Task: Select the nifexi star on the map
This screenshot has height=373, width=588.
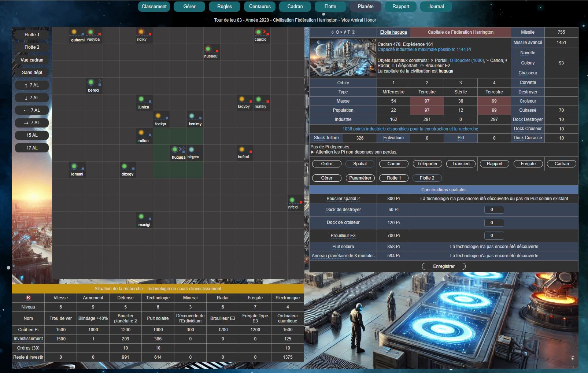Action: click(x=292, y=200)
